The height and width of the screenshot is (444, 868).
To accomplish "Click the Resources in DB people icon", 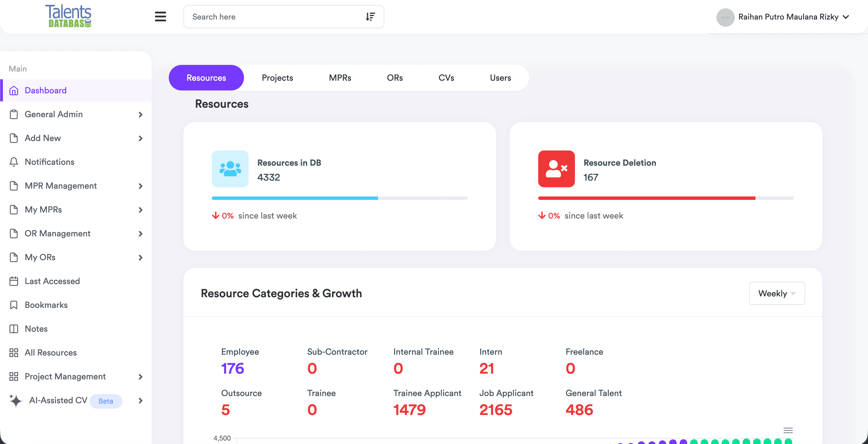I will 230,169.
